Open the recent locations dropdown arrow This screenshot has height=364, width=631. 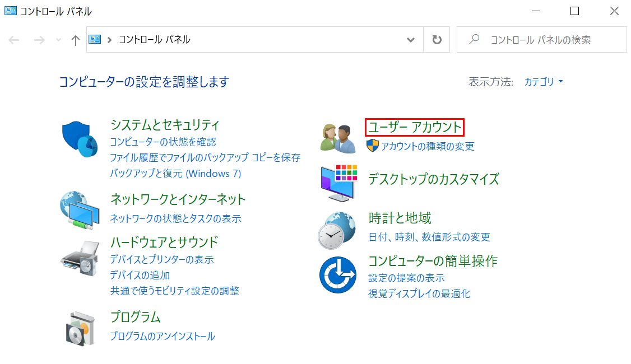[x=59, y=40]
